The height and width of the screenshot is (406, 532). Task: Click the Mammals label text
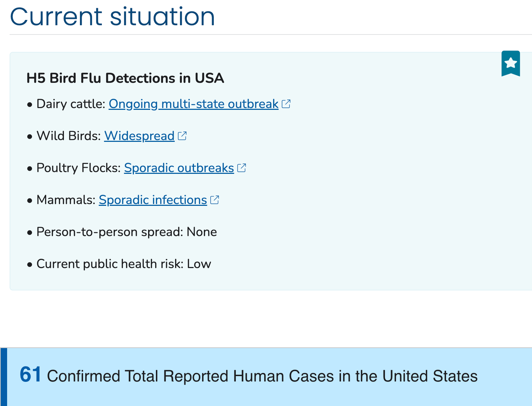tap(66, 200)
